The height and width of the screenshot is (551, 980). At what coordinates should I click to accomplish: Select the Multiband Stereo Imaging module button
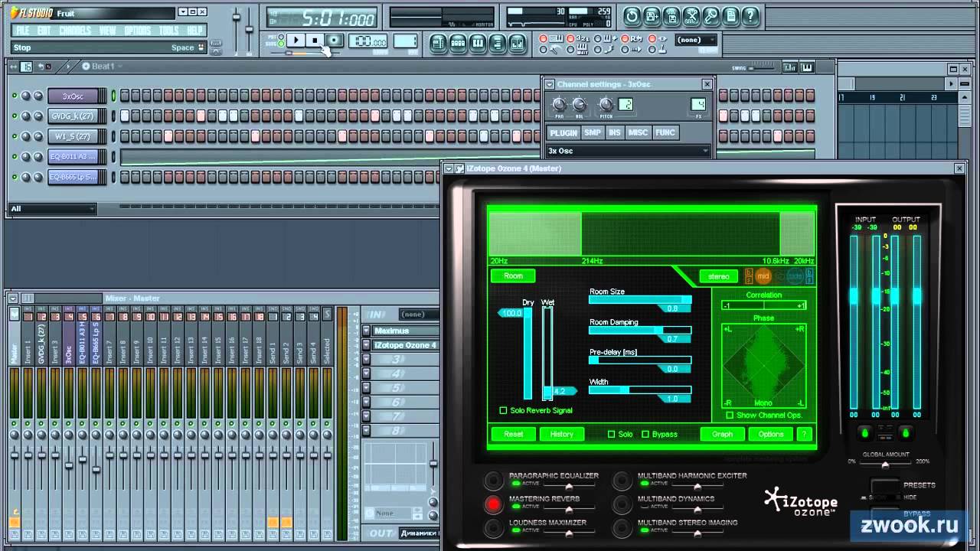[x=622, y=527]
